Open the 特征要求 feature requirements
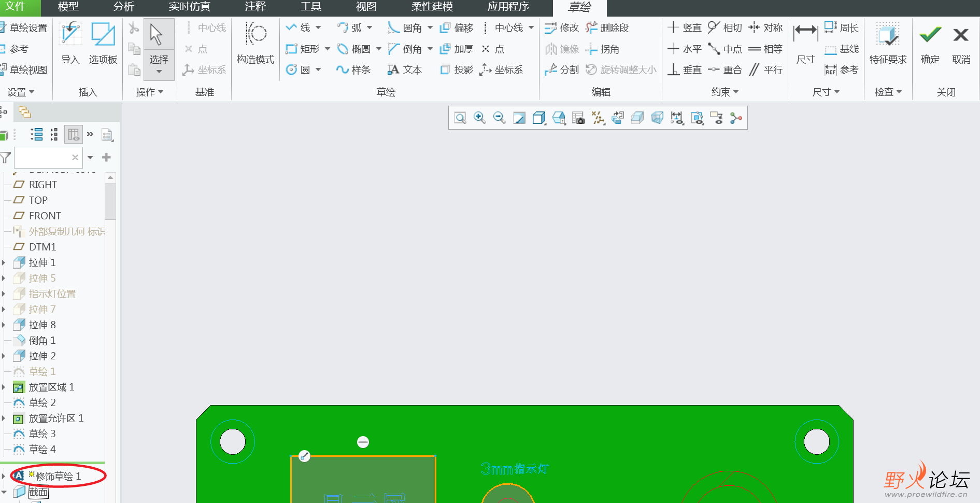 [x=888, y=44]
